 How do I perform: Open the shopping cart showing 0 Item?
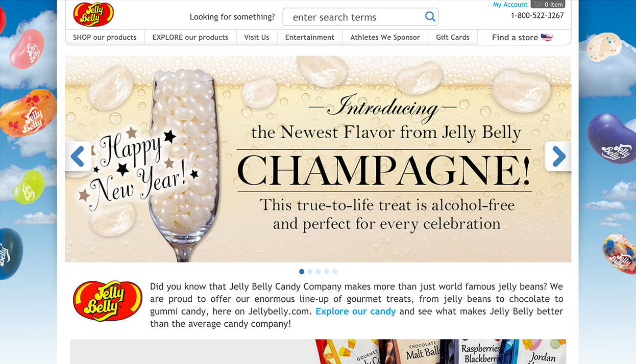coord(549,4)
